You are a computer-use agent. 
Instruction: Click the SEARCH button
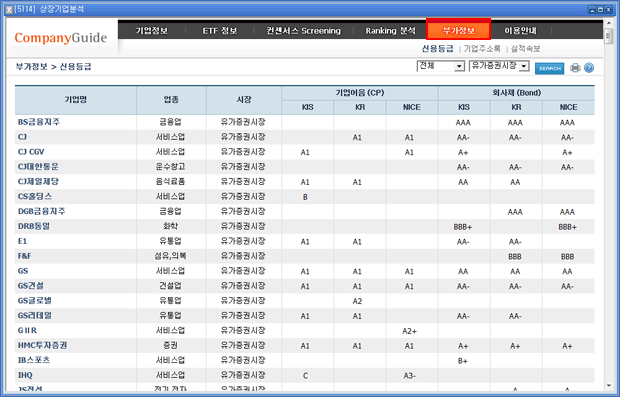[549, 68]
